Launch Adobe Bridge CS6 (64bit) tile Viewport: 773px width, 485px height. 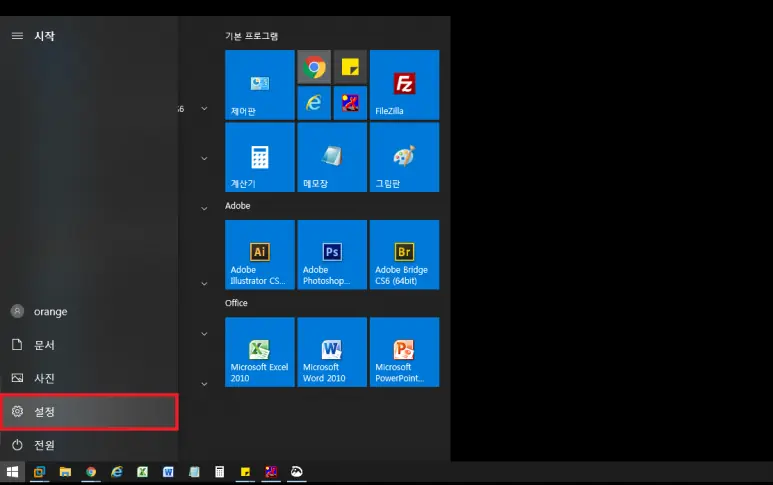[404, 255]
